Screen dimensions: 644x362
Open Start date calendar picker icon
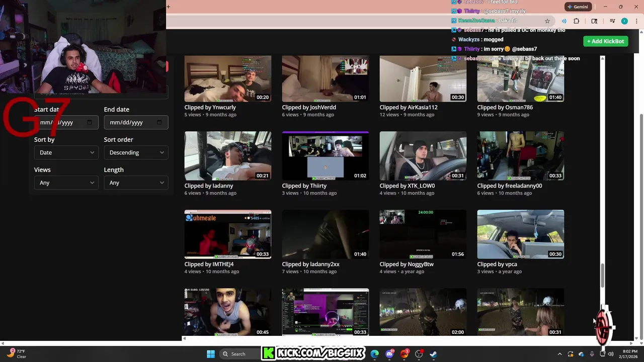90,122
